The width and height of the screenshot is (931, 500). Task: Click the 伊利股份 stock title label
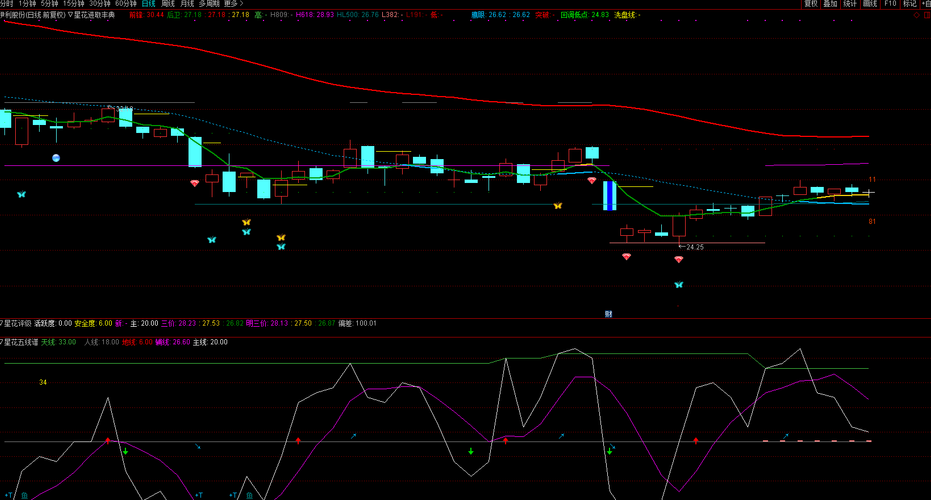click(12, 15)
